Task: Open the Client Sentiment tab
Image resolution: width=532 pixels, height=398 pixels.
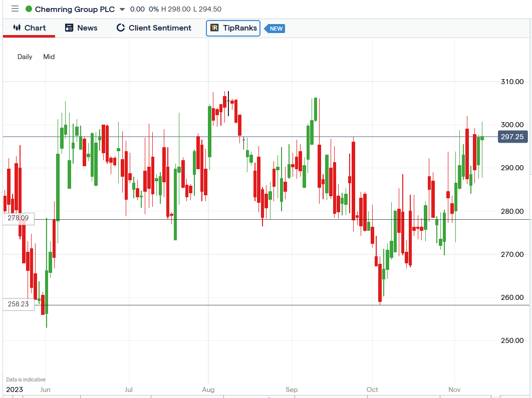Action: (154, 28)
